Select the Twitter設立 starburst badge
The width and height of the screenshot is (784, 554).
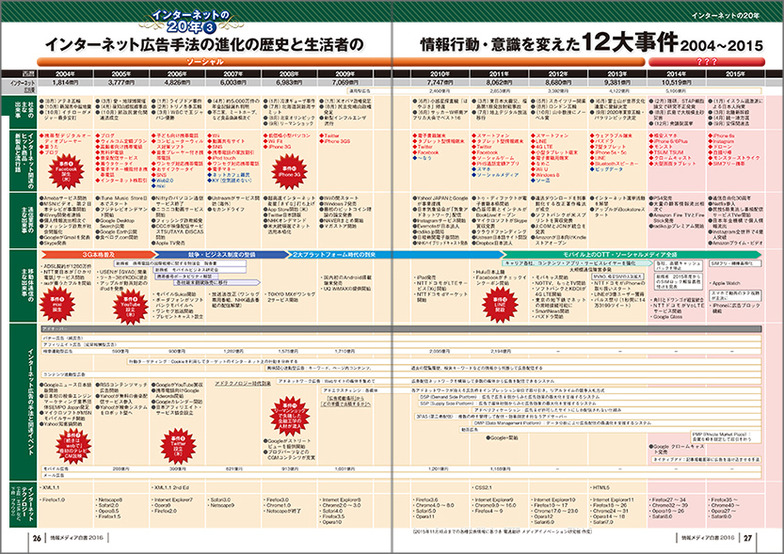point(178,446)
